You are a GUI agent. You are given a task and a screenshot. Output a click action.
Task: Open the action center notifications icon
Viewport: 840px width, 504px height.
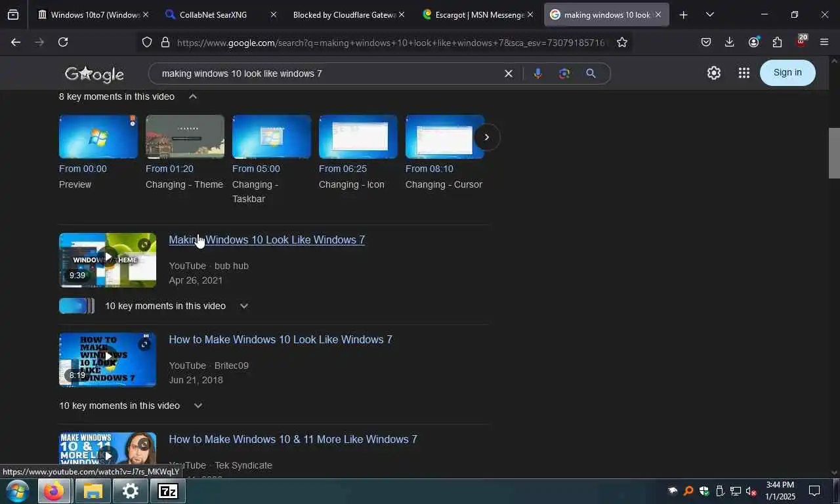coord(814,491)
